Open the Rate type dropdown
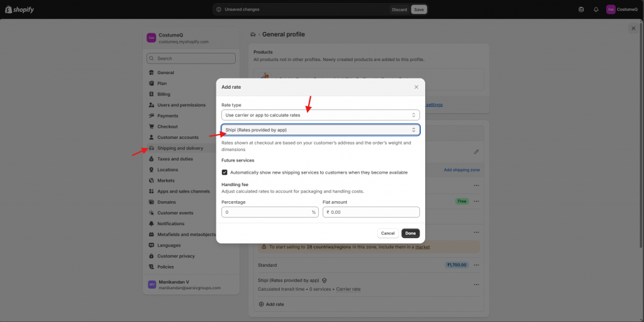Image resolution: width=644 pixels, height=322 pixels. point(321,115)
